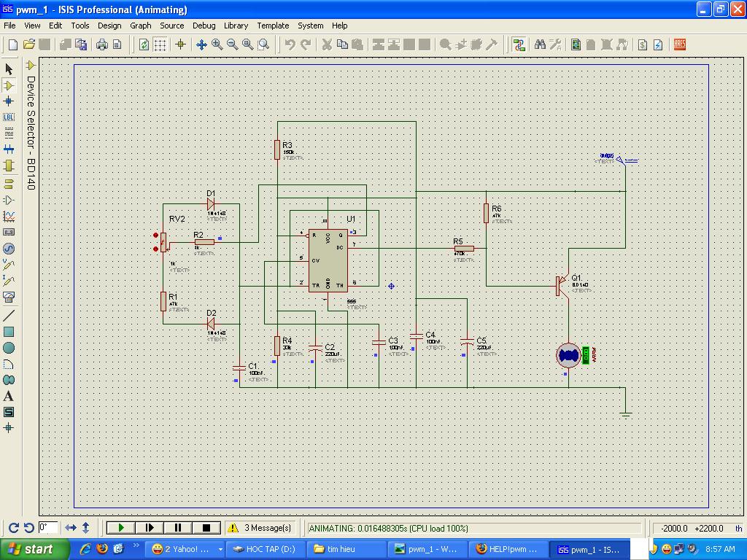Click the print icon in toolbar

tap(102, 44)
